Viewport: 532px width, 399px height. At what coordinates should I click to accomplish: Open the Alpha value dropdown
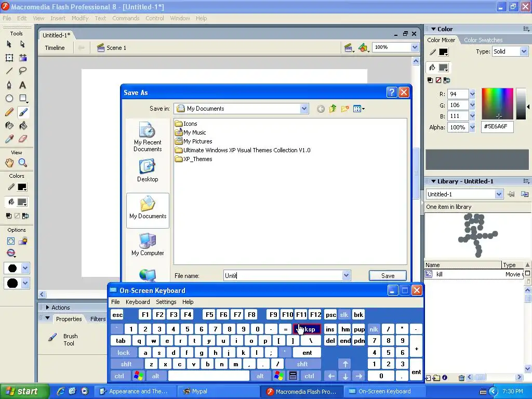pos(472,128)
